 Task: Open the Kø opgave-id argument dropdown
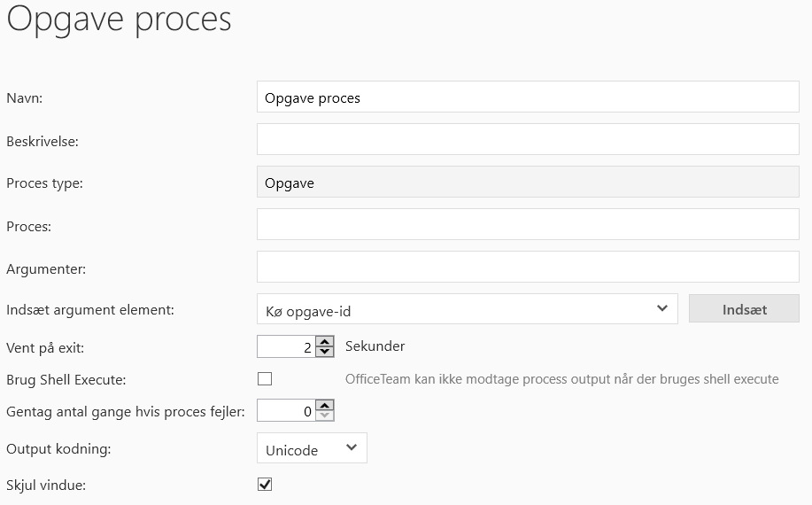(467, 309)
